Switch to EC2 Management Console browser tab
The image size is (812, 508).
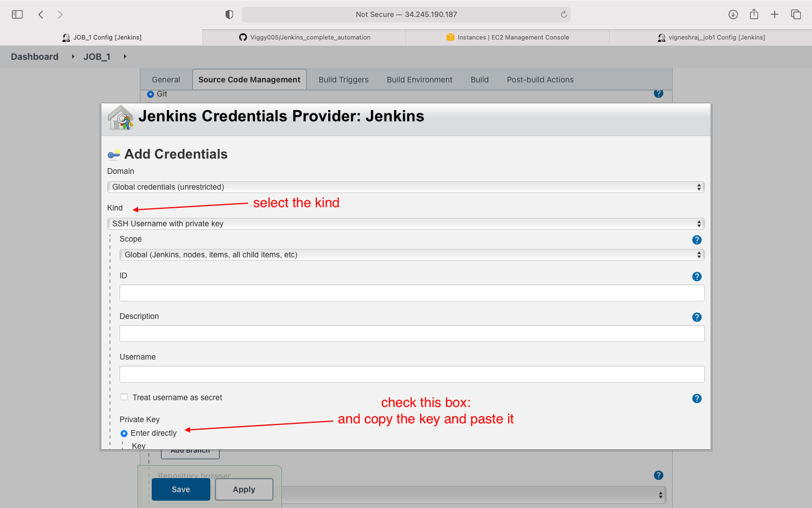(507, 37)
